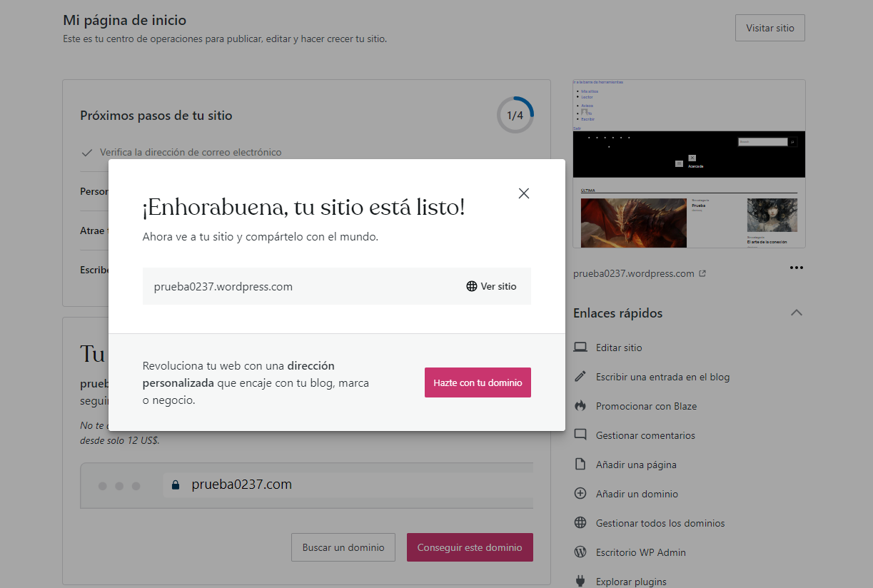Open Añadir un dominio link
The width and height of the screenshot is (873, 588).
[637, 494]
